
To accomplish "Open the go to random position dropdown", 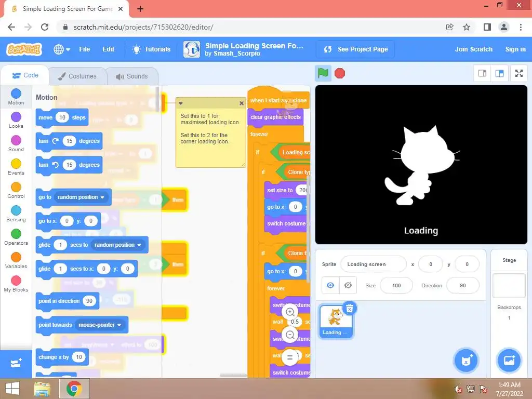I will [x=81, y=197].
